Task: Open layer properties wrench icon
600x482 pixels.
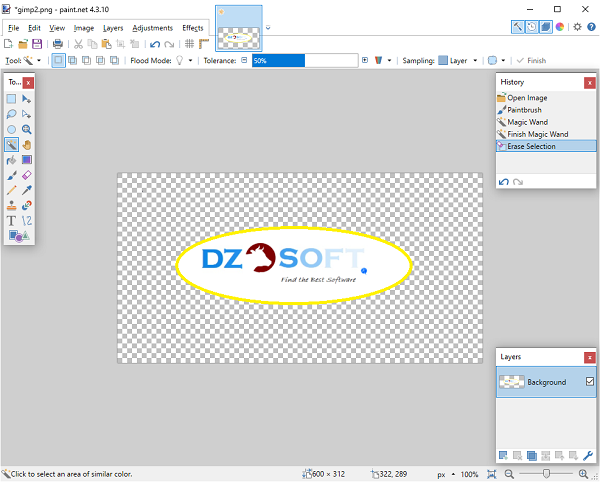Action: point(588,455)
